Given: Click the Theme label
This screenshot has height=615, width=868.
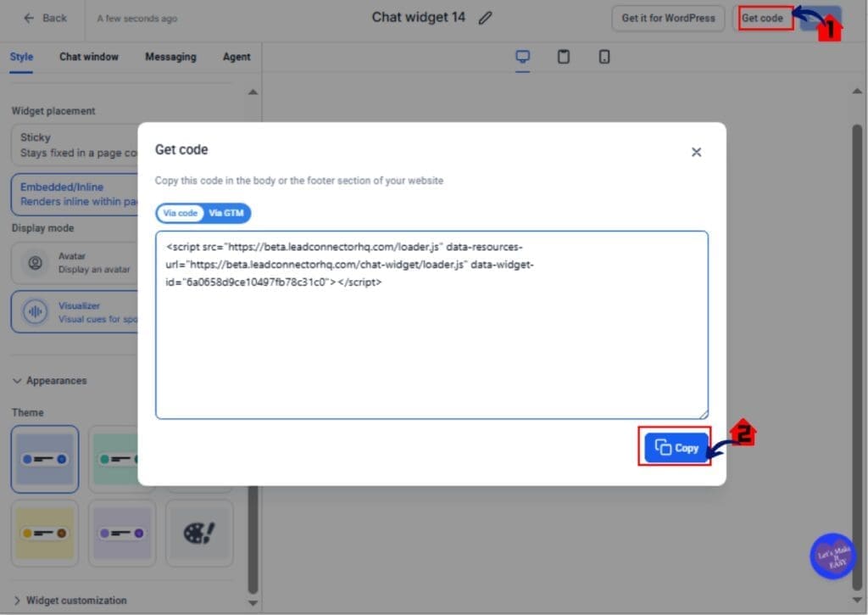Looking at the screenshot, I should pyautogui.click(x=28, y=413).
